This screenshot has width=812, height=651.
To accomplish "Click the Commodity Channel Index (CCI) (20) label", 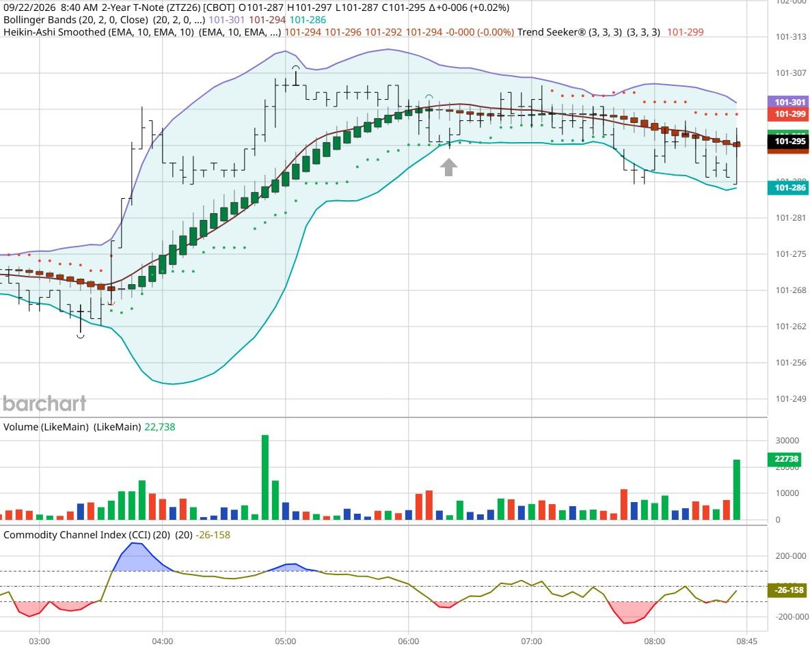I will pos(87,535).
